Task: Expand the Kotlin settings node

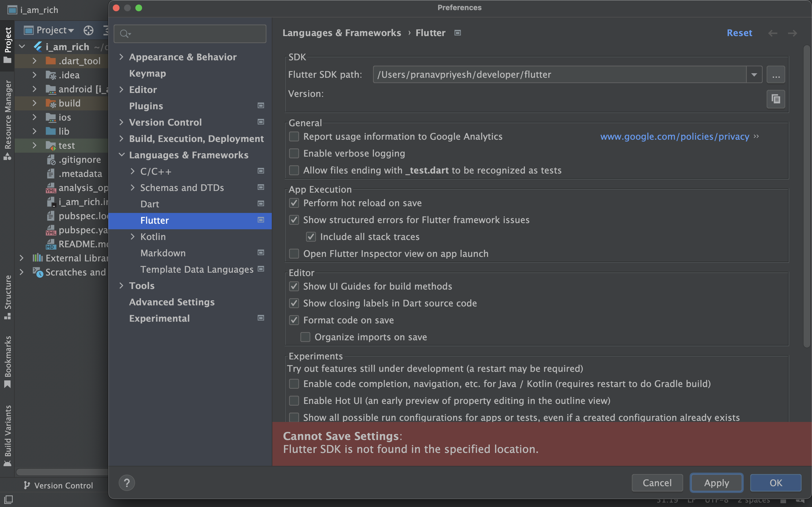Action: coord(133,237)
